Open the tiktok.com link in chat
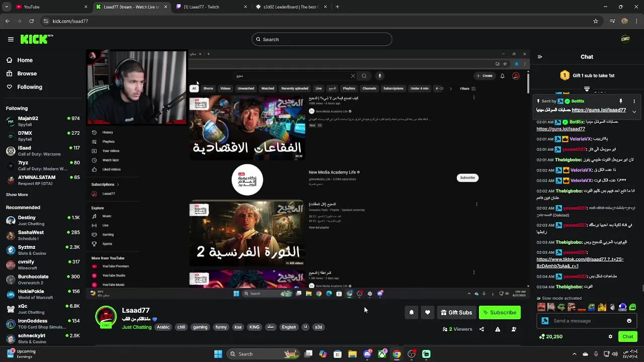 pos(580,262)
